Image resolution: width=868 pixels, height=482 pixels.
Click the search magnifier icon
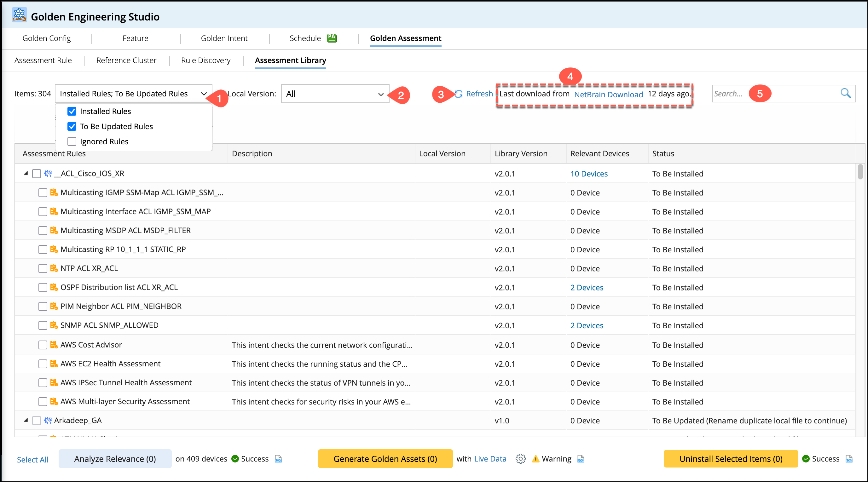[x=845, y=93]
